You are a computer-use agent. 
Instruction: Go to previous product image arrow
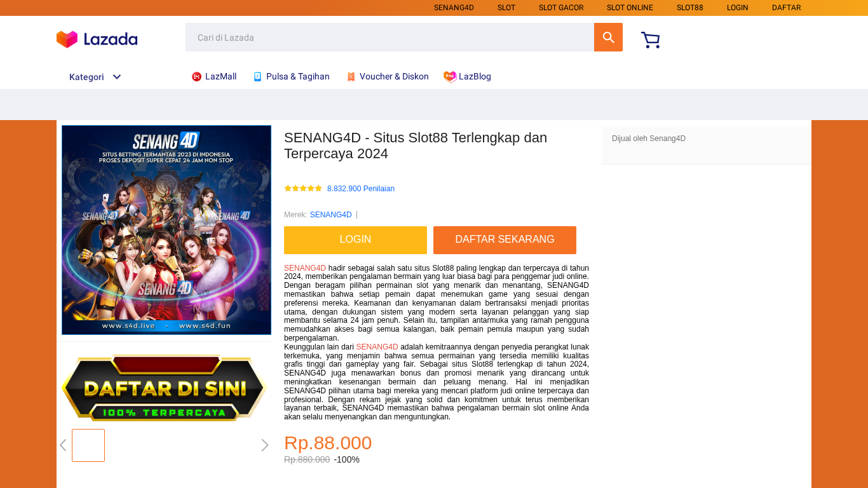(x=63, y=445)
